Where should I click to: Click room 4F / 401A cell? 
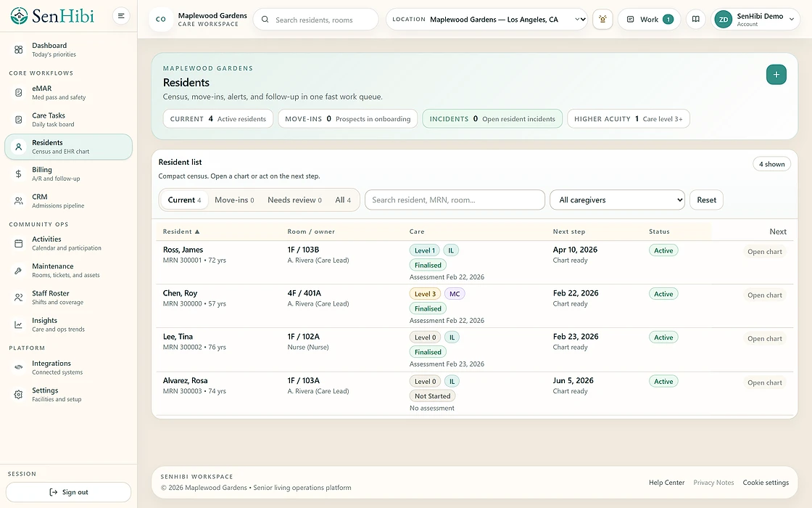click(304, 293)
